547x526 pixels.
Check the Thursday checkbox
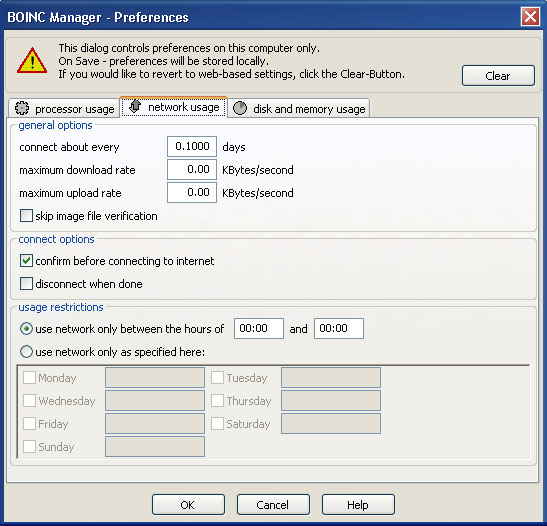(217, 400)
